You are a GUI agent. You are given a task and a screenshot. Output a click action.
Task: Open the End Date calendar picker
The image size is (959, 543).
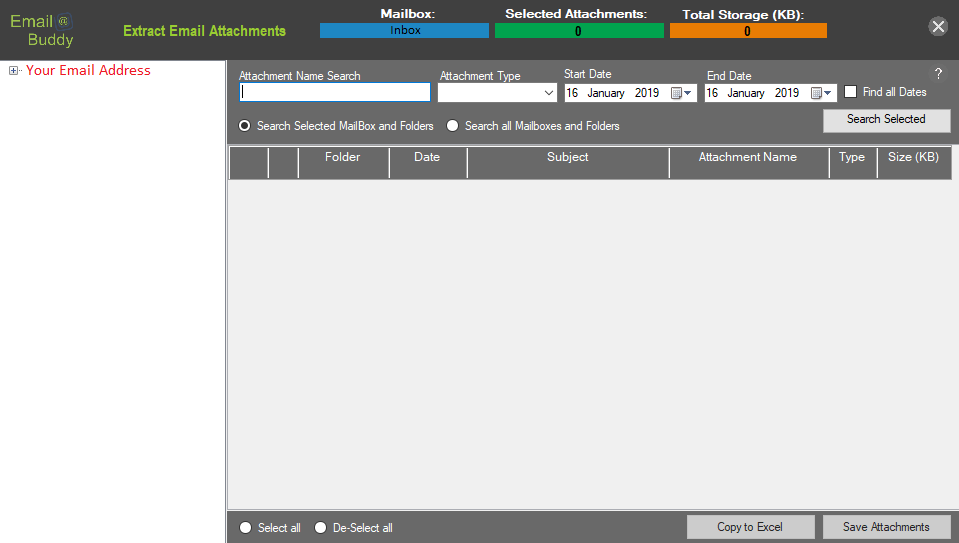[x=821, y=93]
